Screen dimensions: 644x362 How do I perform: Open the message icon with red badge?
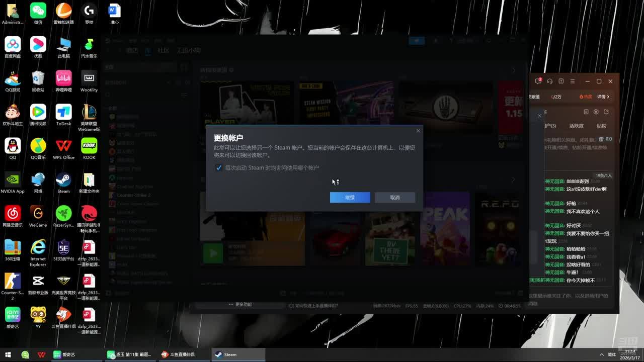point(538,81)
